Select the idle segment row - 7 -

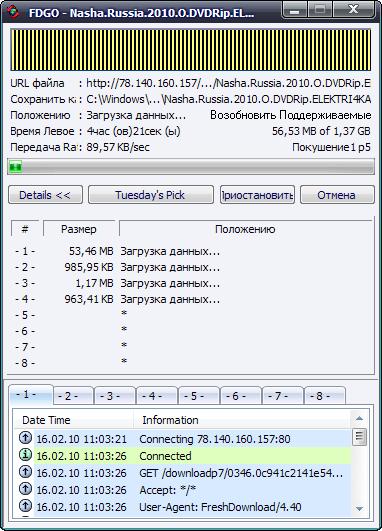[71, 347]
